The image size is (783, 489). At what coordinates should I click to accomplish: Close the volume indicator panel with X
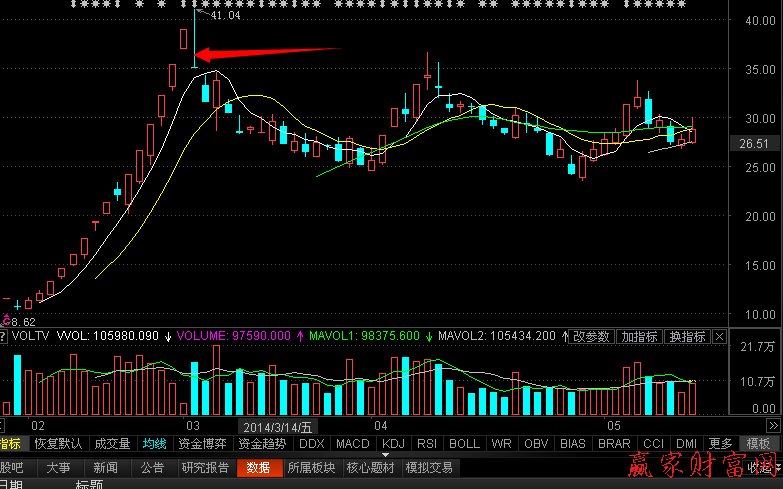[x=719, y=337]
